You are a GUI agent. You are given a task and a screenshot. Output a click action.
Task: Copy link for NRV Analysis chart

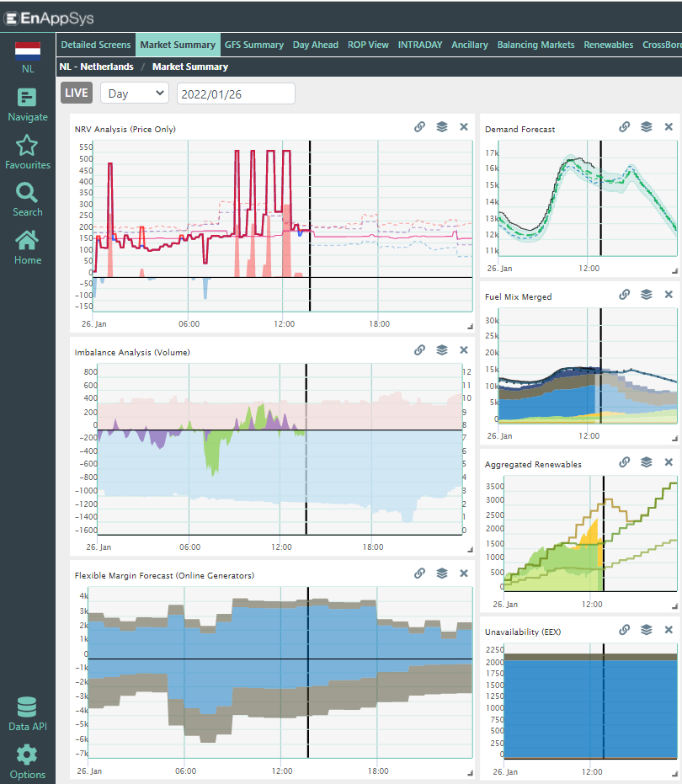pos(419,127)
